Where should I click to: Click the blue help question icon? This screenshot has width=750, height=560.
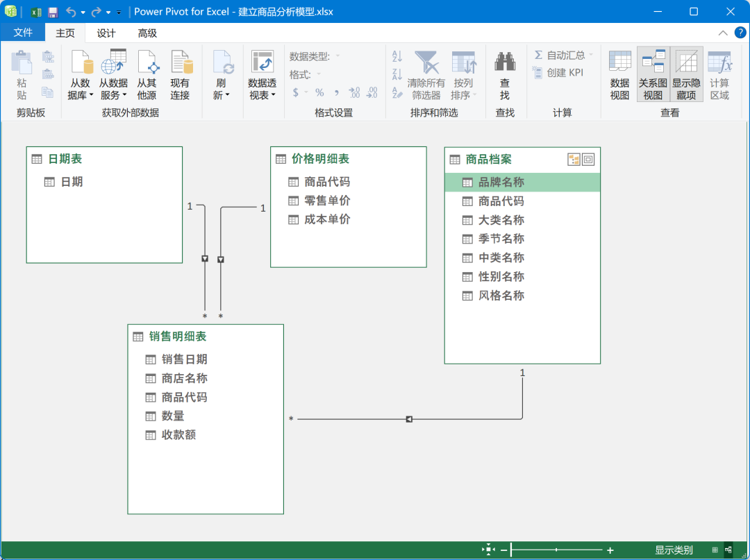coord(740,33)
